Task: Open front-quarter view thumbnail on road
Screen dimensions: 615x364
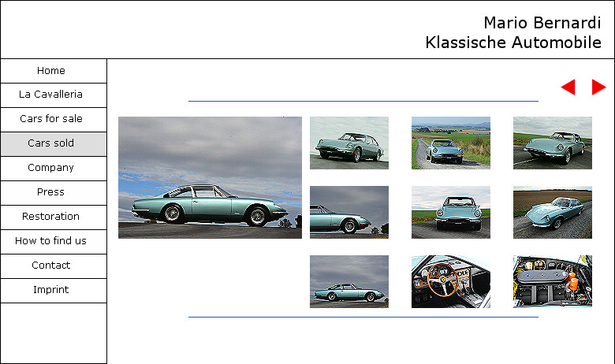Action: tap(349, 143)
